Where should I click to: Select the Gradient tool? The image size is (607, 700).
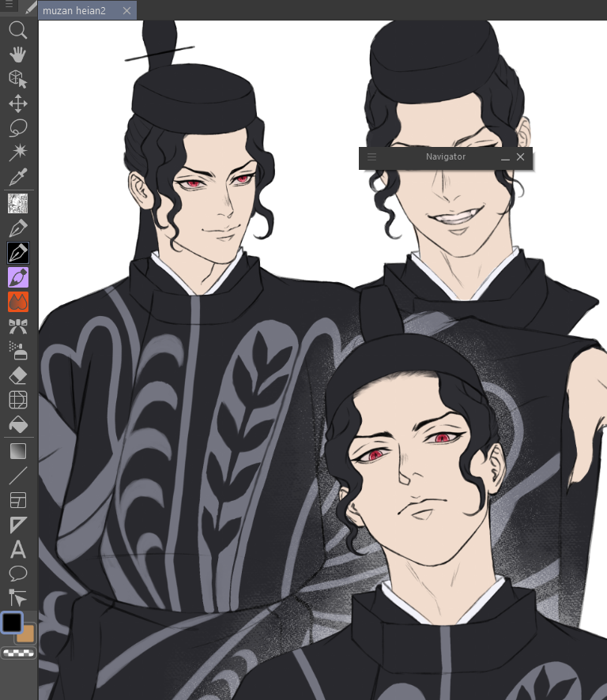point(18,451)
